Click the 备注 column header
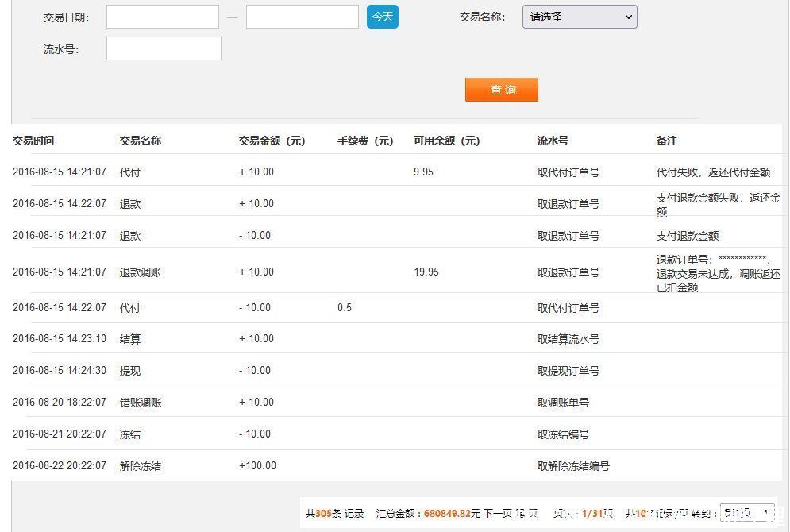The width and height of the screenshot is (790, 532). pyautogui.click(x=667, y=141)
